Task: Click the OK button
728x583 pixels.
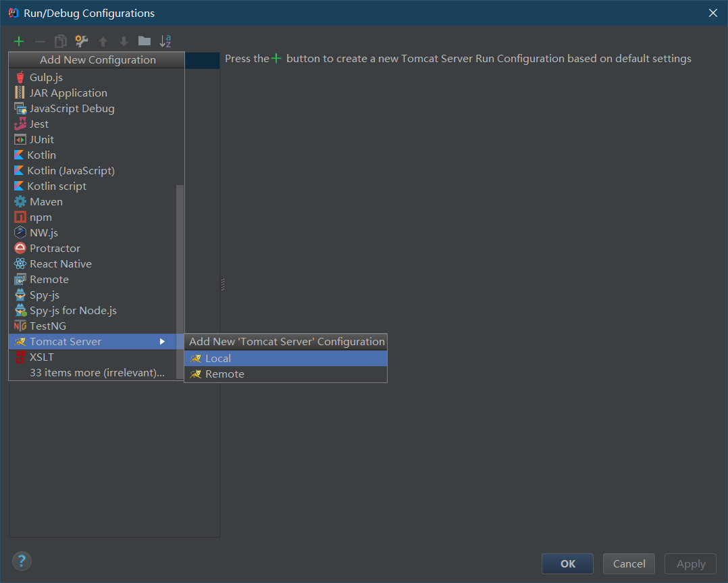Action: [x=567, y=563]
